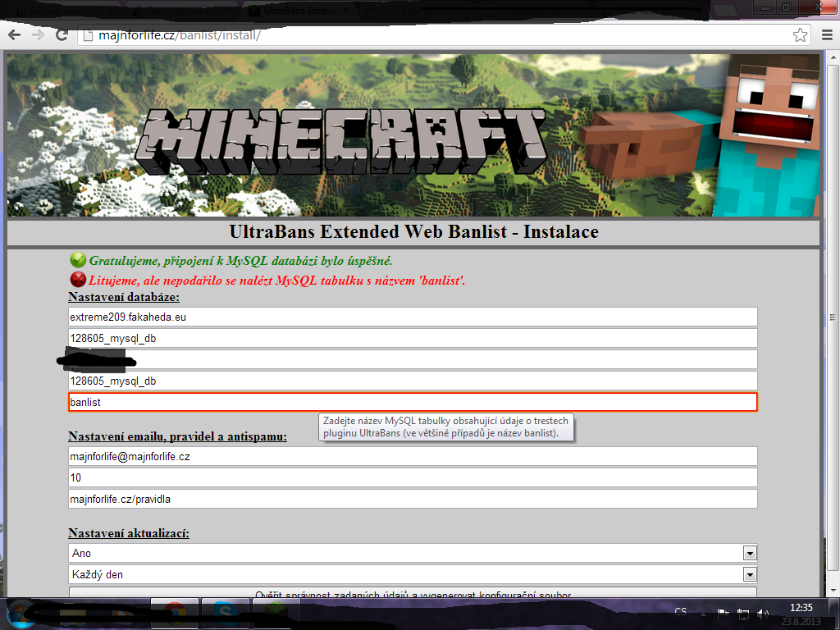Switch to the FakaHeda.eu tab

click(182, 10)
